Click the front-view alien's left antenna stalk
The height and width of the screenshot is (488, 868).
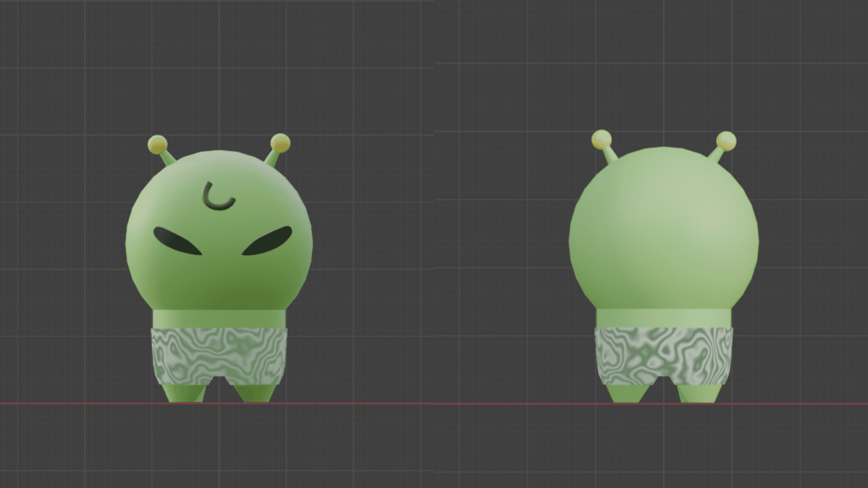click(x=167, y=158)
